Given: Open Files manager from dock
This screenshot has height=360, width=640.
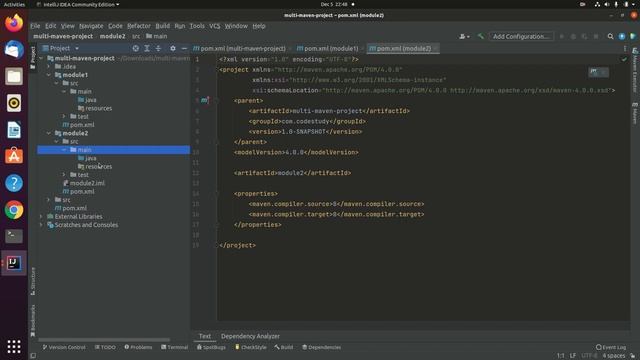Looking at the screenshot, I should coord(14,76).
